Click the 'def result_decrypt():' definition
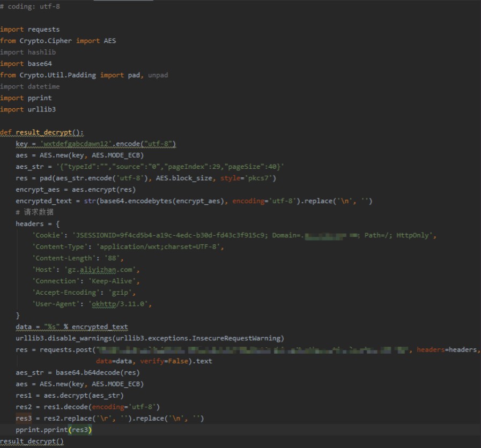 (x=42, y=132)
